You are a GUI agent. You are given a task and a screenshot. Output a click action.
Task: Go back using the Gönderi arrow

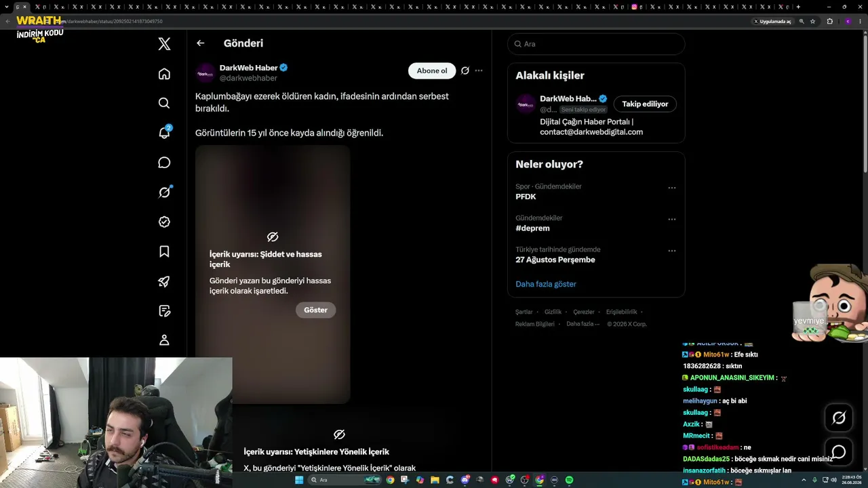click(x=200, y=43)
